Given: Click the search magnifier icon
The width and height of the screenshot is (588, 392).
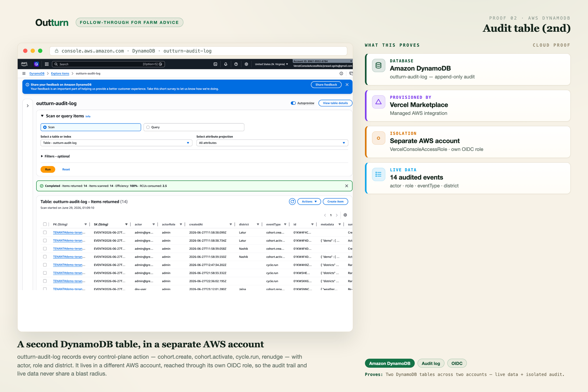Looking at the screenshot, I should [x=56, y=64].
